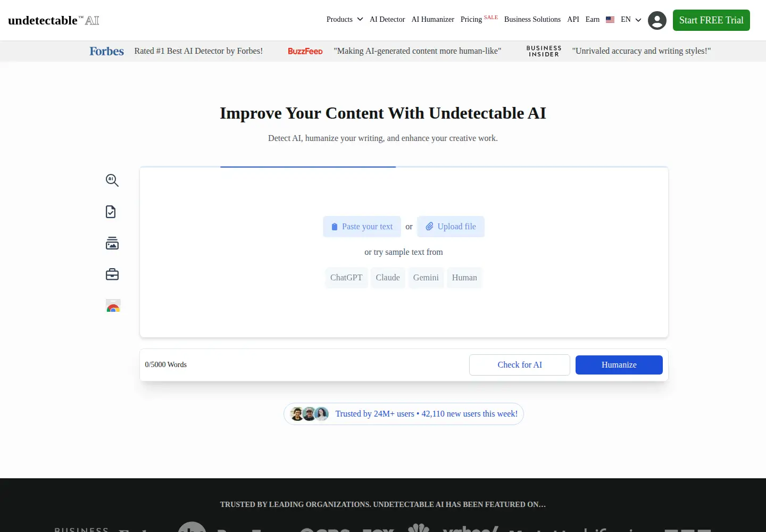Click the US flag language icon

point(610,20)
